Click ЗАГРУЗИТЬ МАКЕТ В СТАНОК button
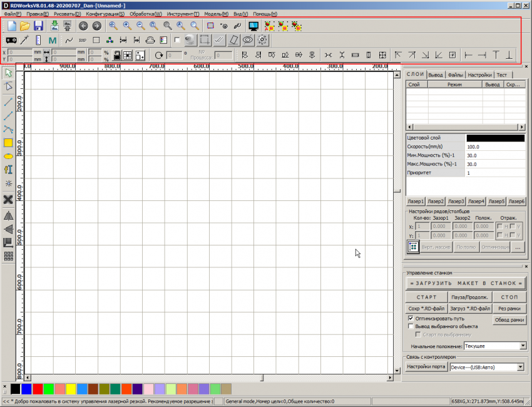Image resolution: width=532 pixels, height=407 pixels. 467,282
